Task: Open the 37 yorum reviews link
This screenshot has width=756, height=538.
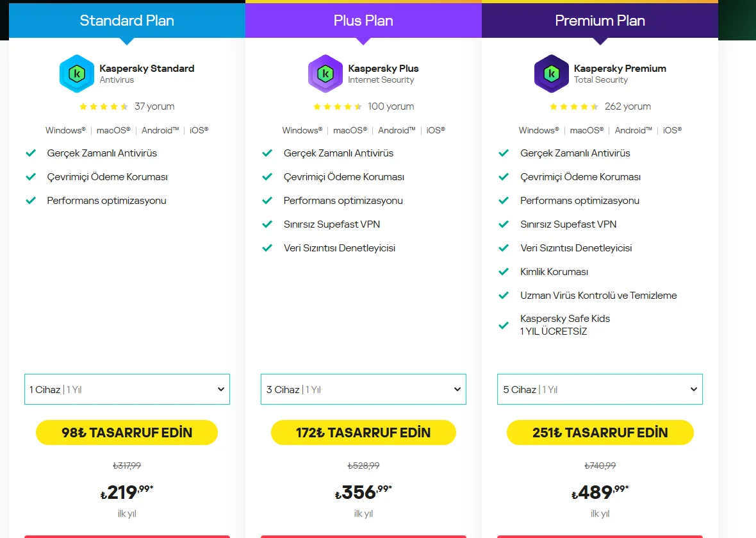Action: point(154,106)
